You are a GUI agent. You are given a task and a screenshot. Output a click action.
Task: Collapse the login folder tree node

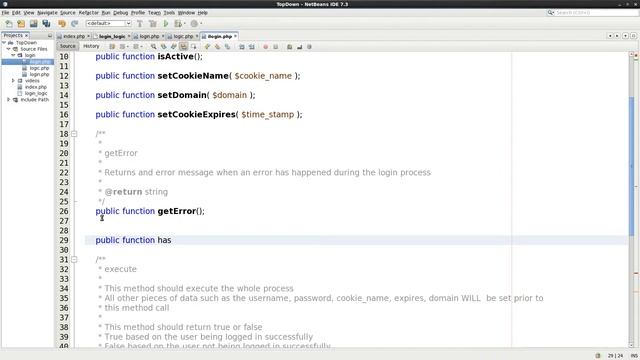coord(13,55)
